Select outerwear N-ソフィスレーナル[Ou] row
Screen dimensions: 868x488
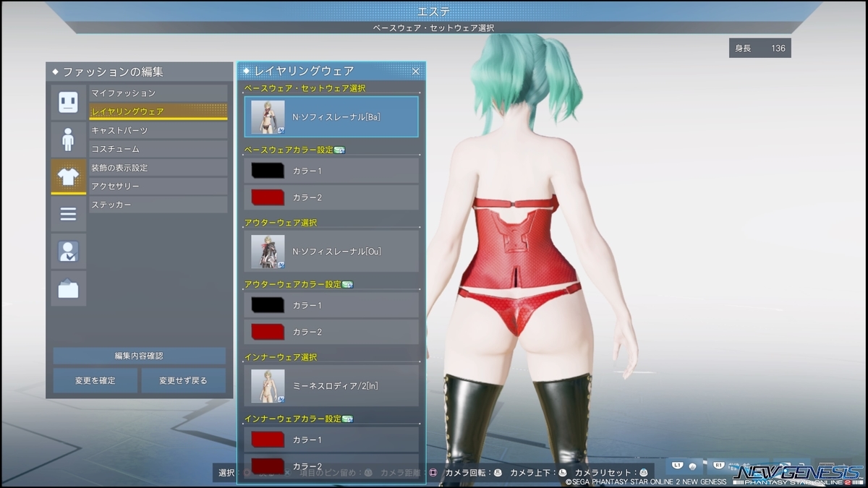pyautogui.click(x=331, y=252)
